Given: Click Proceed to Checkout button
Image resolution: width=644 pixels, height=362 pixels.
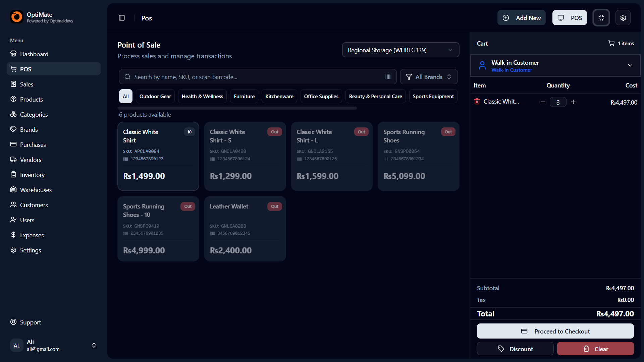Looking at the screenshot, I should (x=555, y=331).
